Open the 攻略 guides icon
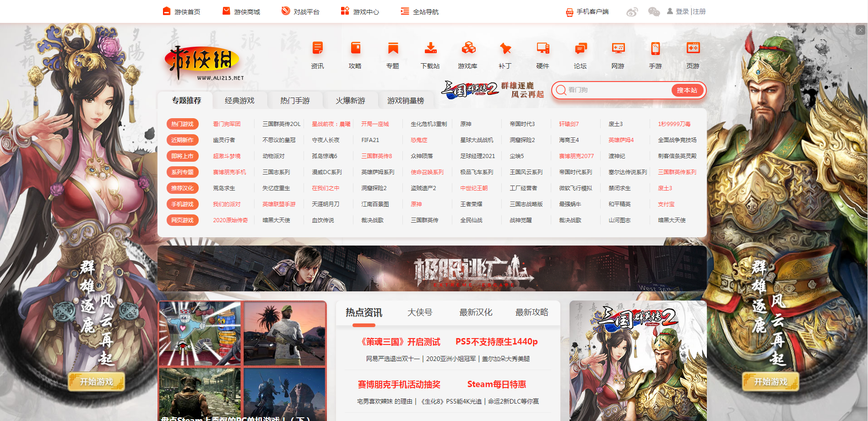The image size is (868, 421). 355,48
